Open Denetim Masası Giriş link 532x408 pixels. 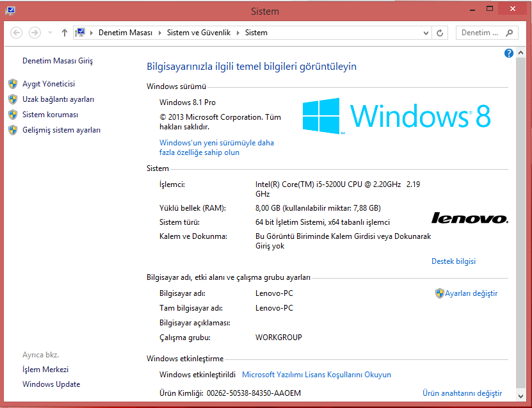click(58, 61)
